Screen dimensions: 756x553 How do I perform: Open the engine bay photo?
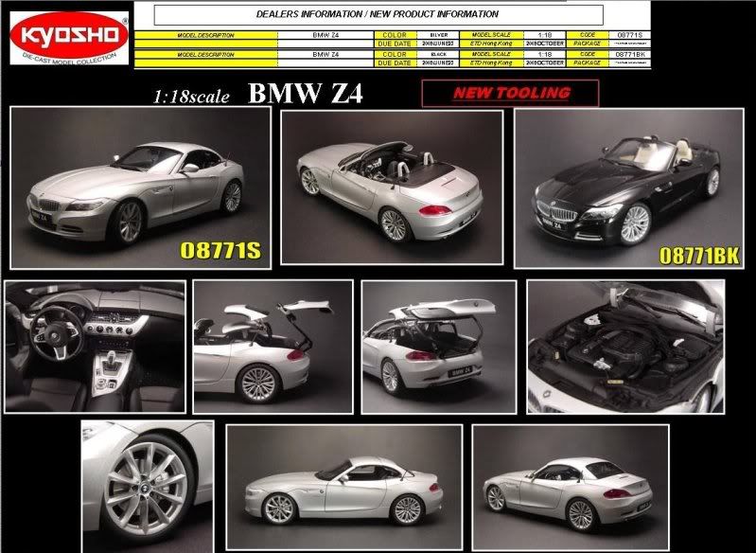point(625,347)
